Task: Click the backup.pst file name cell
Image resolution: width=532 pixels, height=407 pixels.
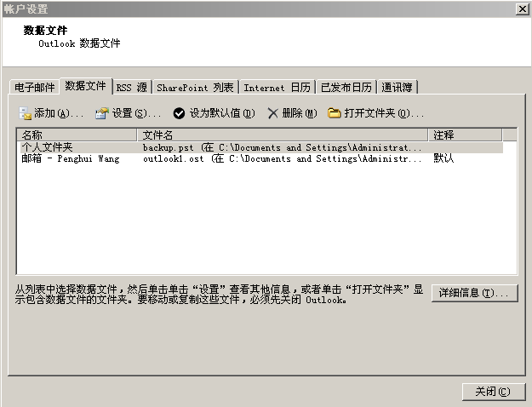Action: [283, 147]
